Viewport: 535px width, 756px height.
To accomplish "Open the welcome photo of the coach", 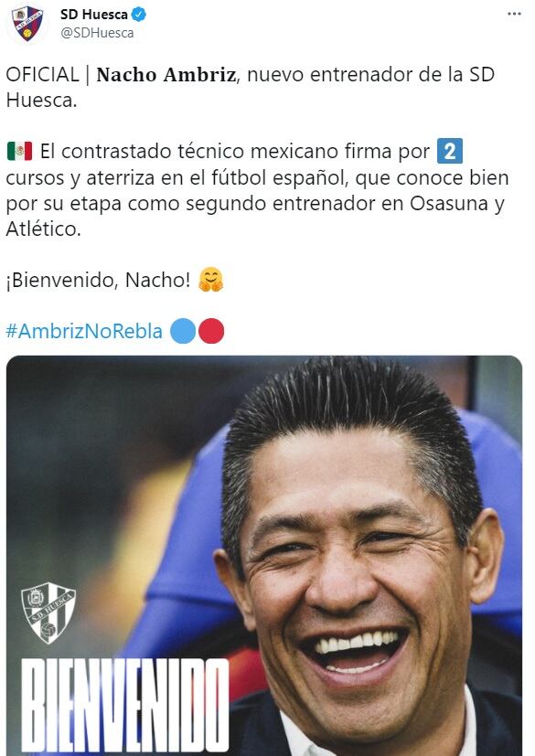I will click(x=264, y=556).
